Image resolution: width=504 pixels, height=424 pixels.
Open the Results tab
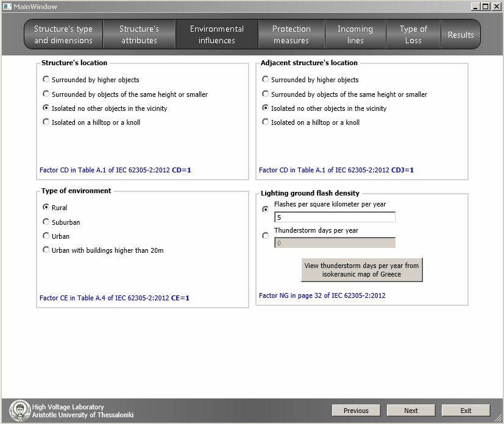pos(461,34)
